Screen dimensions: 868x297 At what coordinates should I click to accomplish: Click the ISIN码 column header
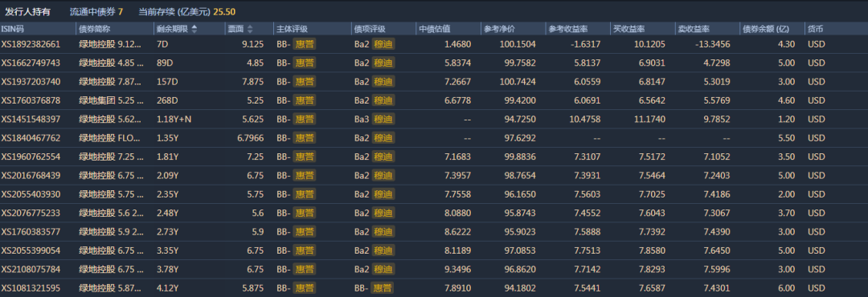point(12,29)
